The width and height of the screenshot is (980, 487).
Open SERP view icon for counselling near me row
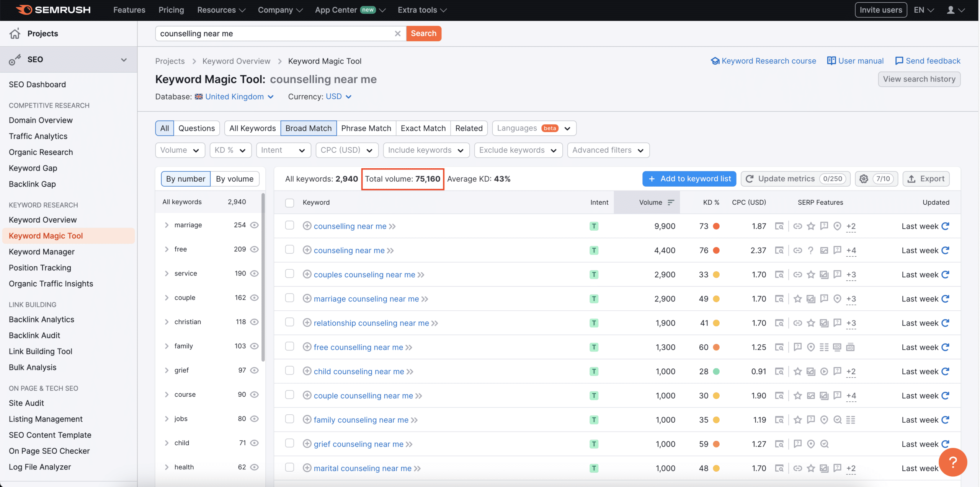pos(779,226)
